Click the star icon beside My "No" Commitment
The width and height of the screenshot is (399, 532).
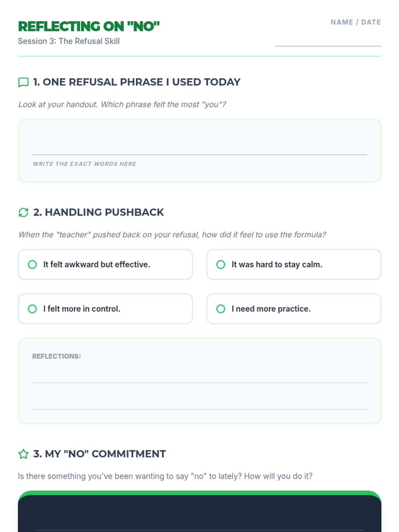point(23,454)
